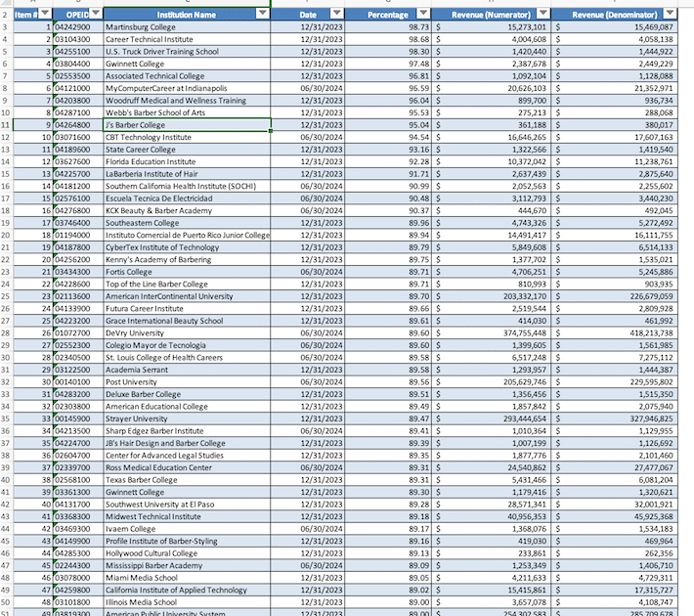Expand the Institution Name filter arrow
This screenshot has width=694, height=616.
[x=262, y=14]
